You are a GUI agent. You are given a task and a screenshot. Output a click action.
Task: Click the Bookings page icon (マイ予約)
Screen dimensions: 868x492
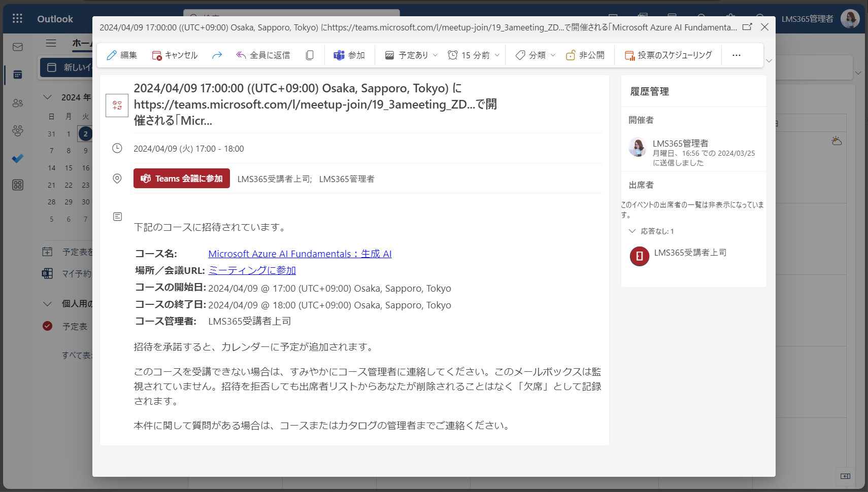tap(47, 273)
